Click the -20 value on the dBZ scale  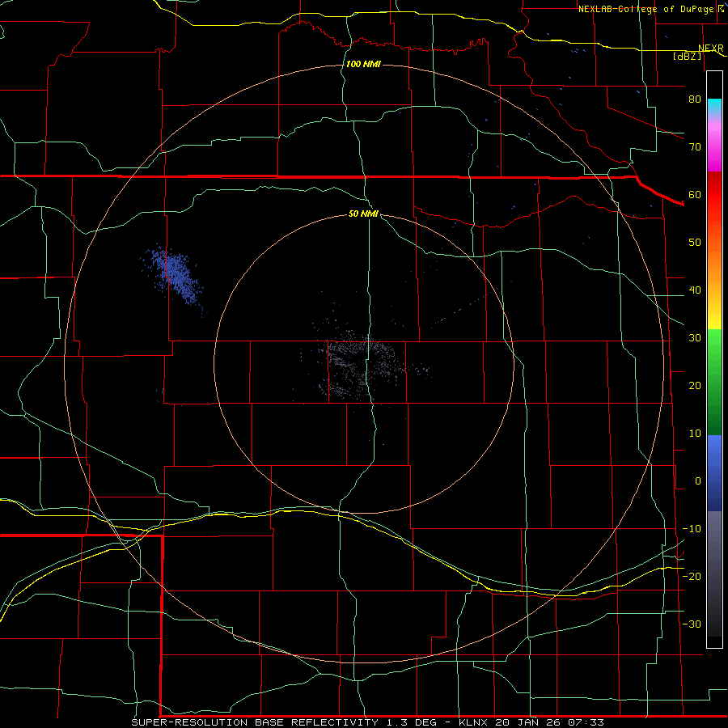[692, 576]
